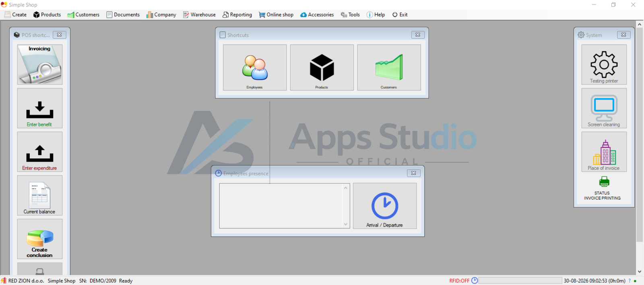Open the Products shortcut tile

click(x=322, y=67)
